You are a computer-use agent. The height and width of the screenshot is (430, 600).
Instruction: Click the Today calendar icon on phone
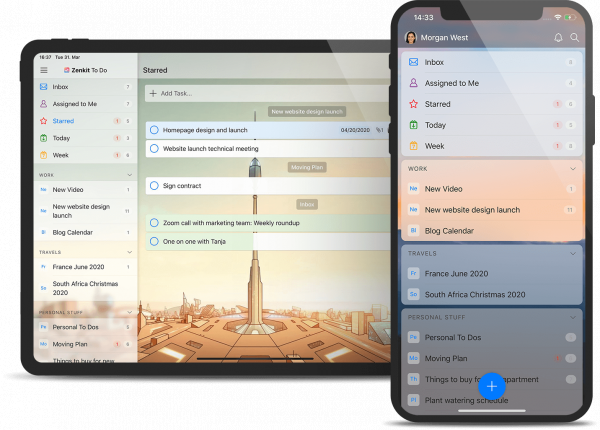pyautogui.click(x=413, y=125)
